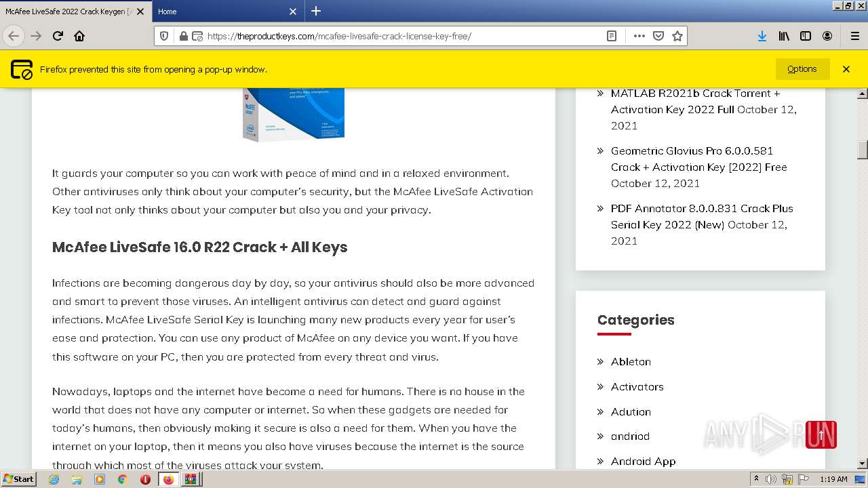Open site permissions icon in address bar
This screenshot has width=868, height=488.
coord(197,36)
